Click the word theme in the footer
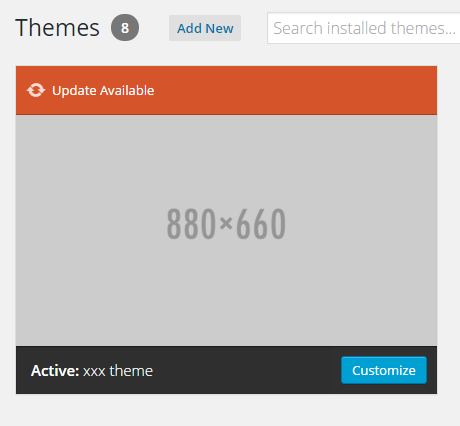Screen dimensions: 460x426 pos(131,371)
